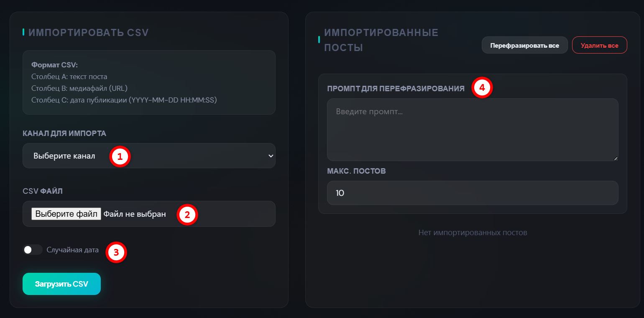Click the Формат CSV info box
Screen dimensions: 644x318
click(149, 82)
